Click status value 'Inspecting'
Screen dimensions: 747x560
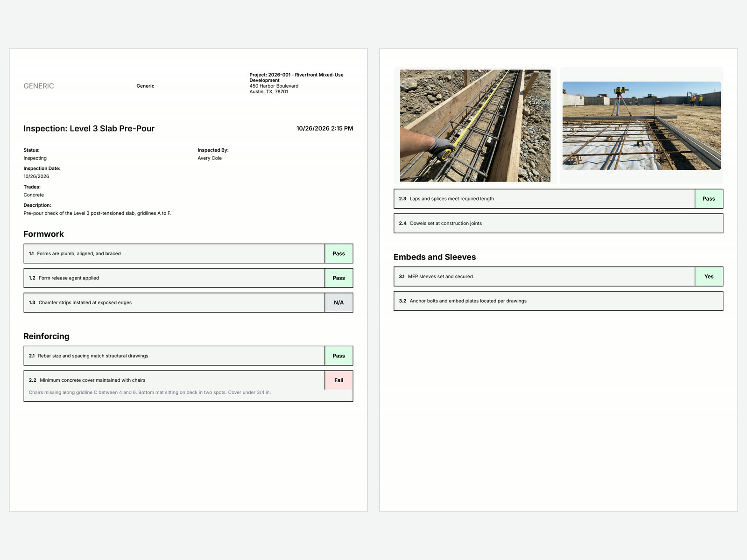click(35, 158)
